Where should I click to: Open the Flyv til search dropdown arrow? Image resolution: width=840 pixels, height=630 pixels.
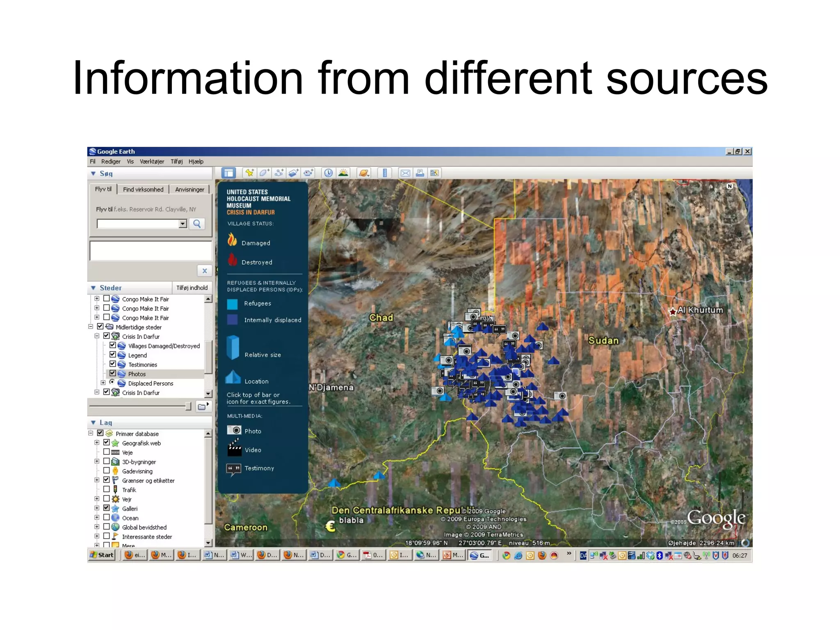click(183, 224)
